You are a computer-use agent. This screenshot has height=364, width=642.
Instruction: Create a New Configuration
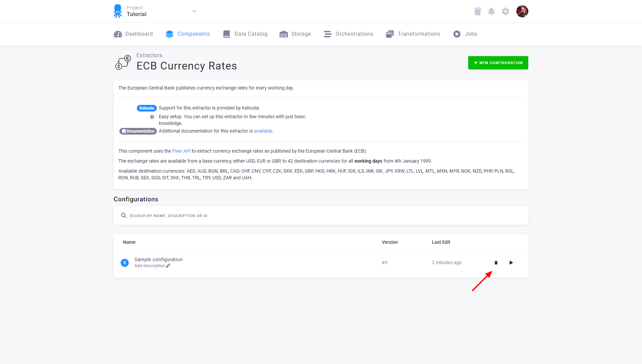[x=498, y=63]
